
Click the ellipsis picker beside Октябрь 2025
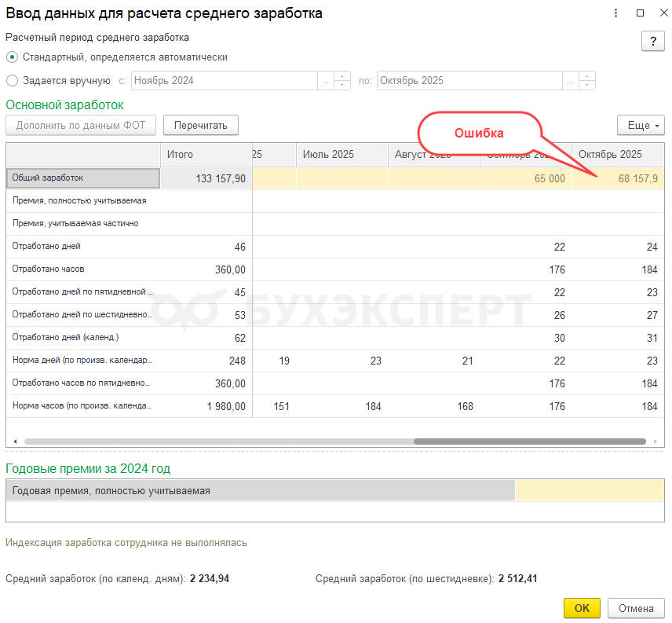570,81
